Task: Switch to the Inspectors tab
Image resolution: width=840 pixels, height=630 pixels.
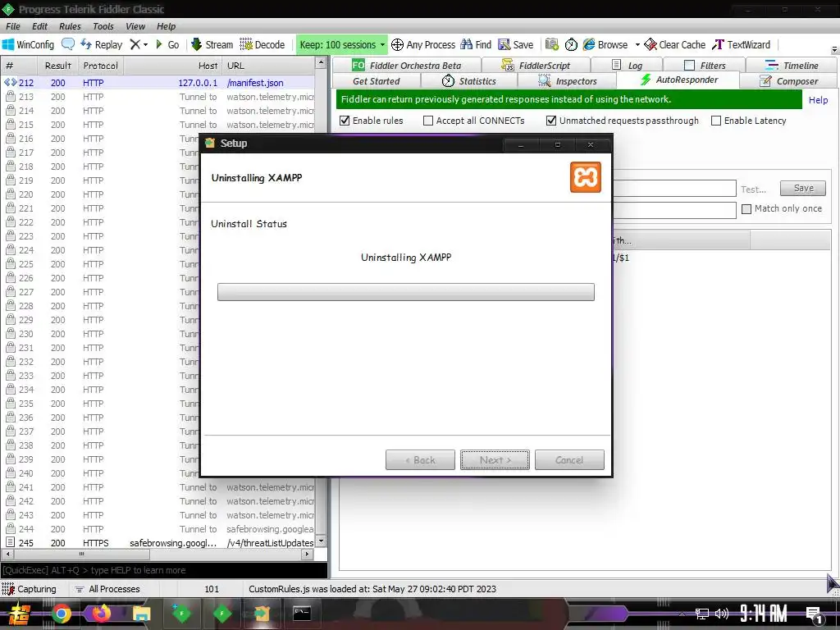Action: click(568, 81)
